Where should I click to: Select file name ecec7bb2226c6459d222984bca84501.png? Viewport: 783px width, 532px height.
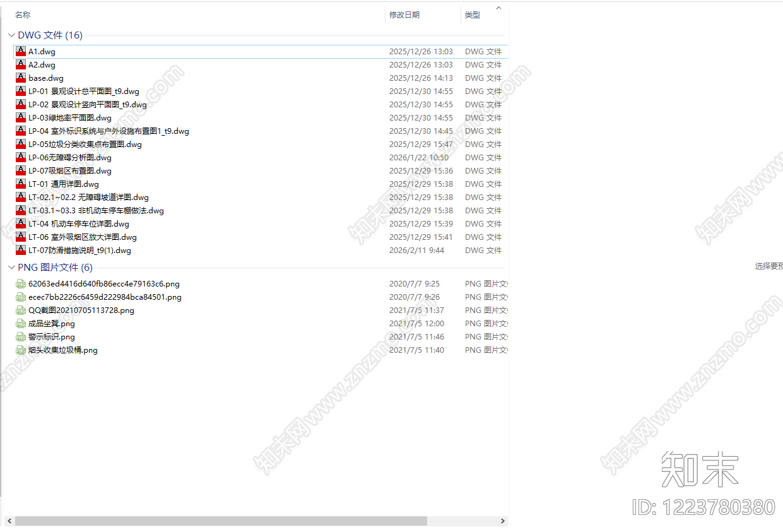click(x=105, y=297)
